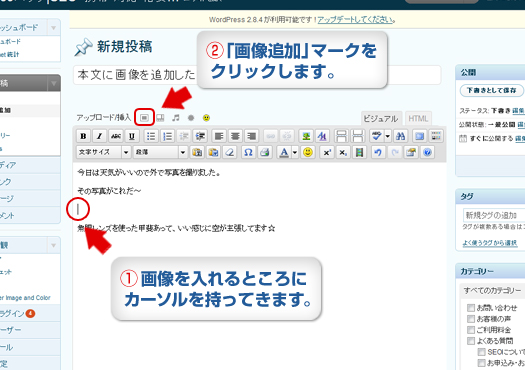Click the add audio music-note icon
The width and height of the screenshot is (525, 370).
click(x=176, y=118)
